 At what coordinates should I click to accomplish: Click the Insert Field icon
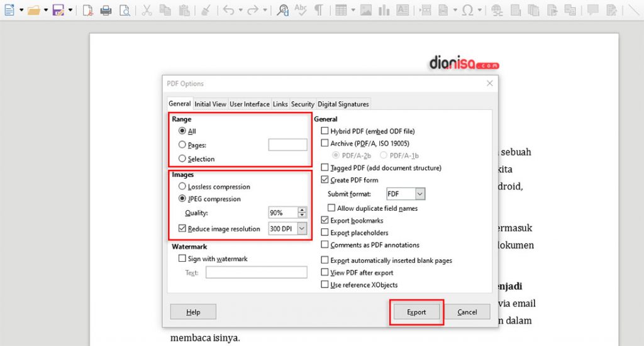coord(443,9)
